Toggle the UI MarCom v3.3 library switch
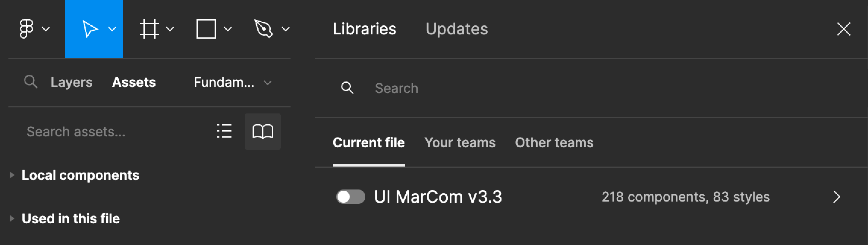 [x=351, y=197]
